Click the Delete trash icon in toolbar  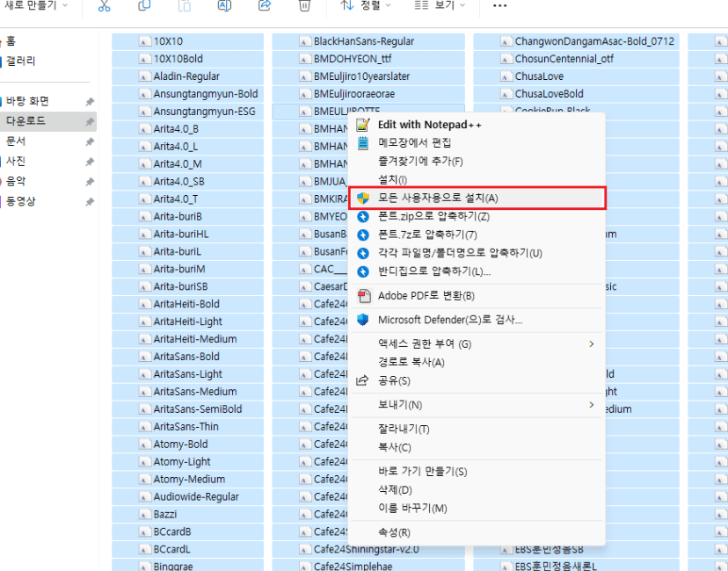coord(304,5)
